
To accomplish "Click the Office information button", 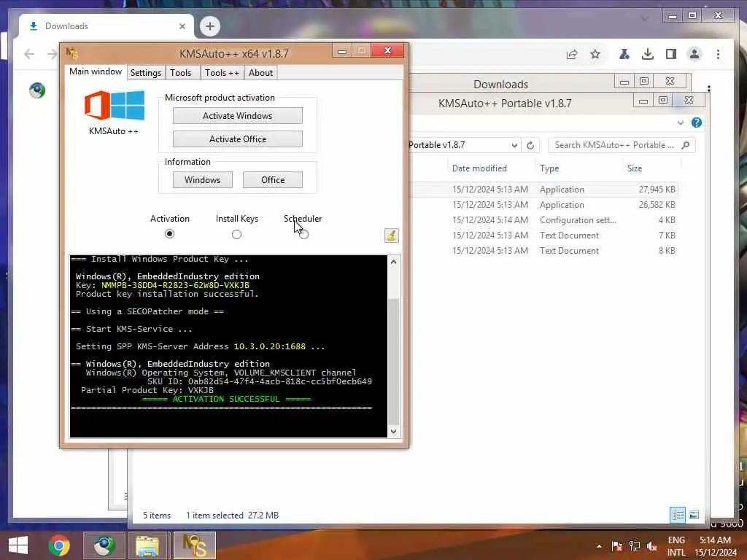I will click(273, 180).
